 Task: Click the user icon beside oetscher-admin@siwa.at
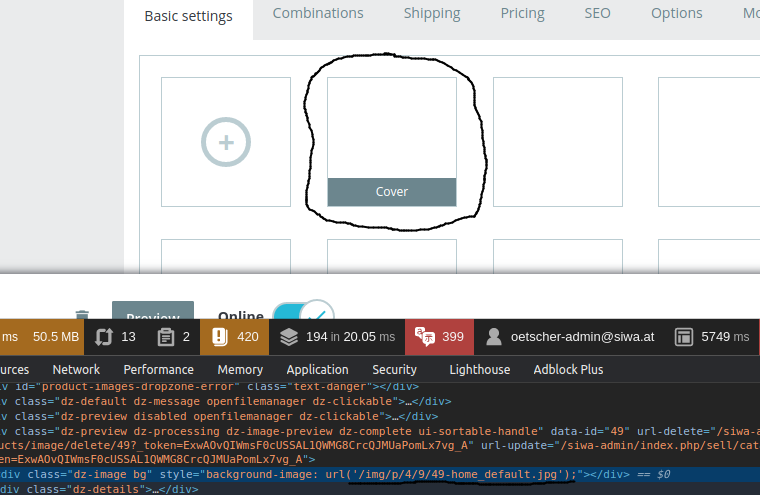point(494,337)
